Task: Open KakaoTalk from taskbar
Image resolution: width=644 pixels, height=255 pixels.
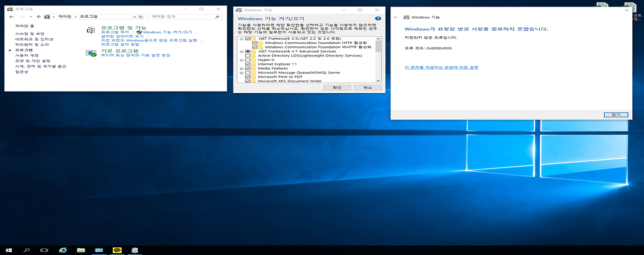Action: click(x=117, y=250)
